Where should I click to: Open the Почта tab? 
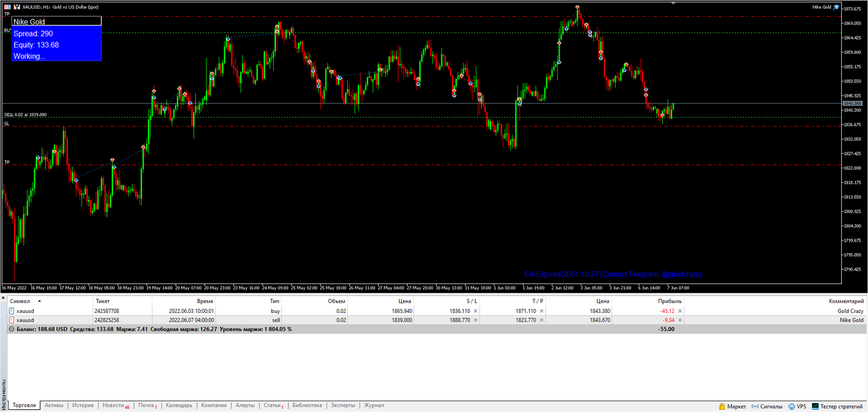tap(147, 406)
